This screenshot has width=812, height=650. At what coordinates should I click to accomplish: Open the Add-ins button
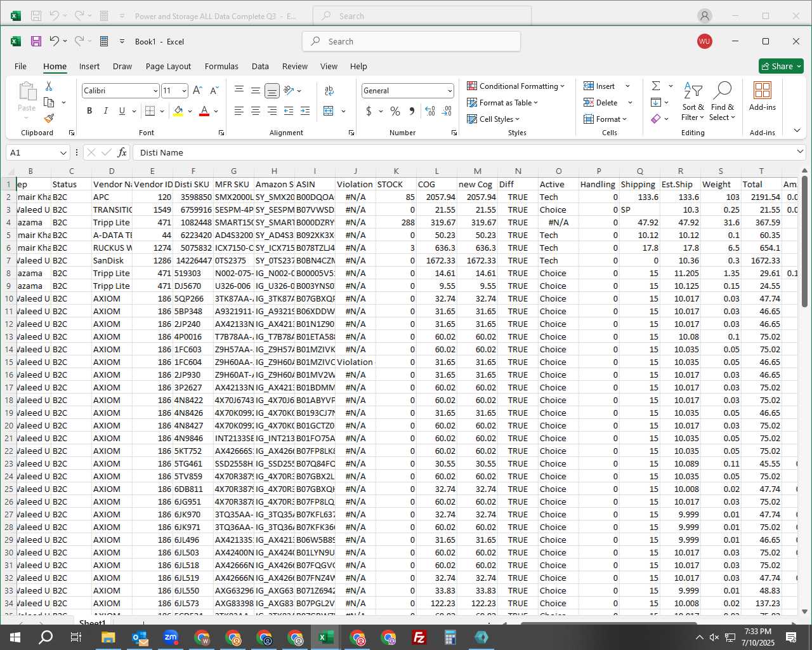762,96
